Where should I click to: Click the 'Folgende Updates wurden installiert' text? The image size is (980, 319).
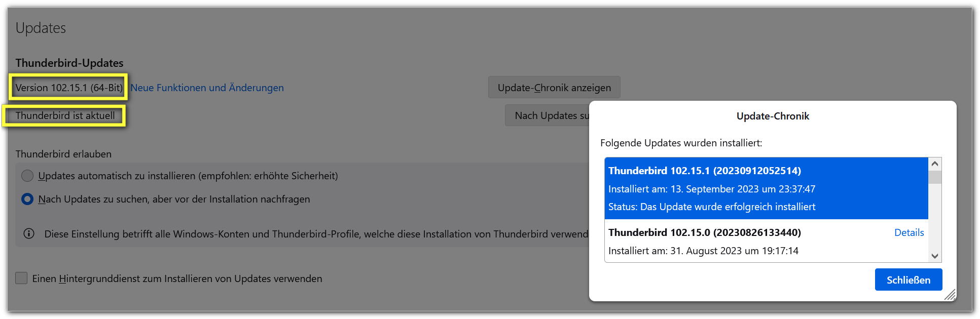coord(681,143)
